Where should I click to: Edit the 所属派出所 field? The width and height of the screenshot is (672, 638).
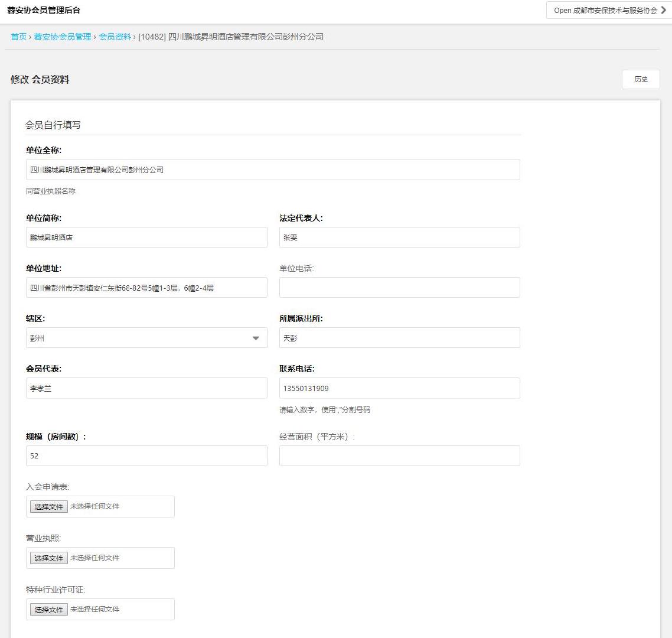click(x=399, y=338)
